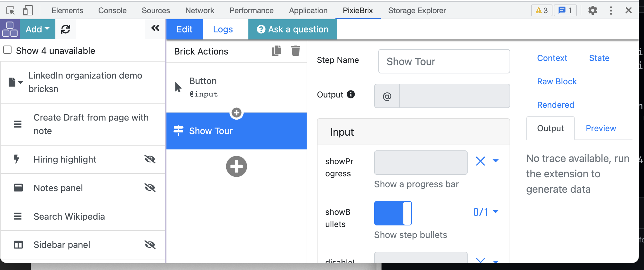Copy brick using the Brick Actions copy icon
644x270 pixels.
tap(277, 51)
